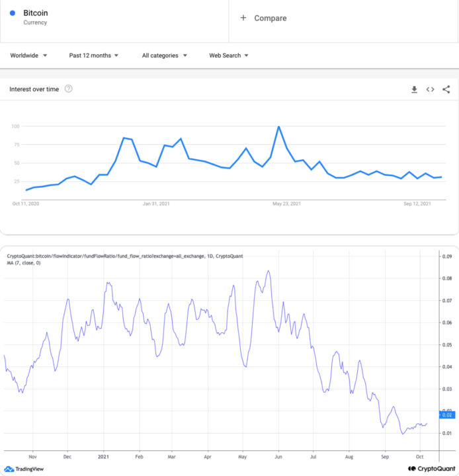Open the Web Search type dropdown

click(229, 56)
